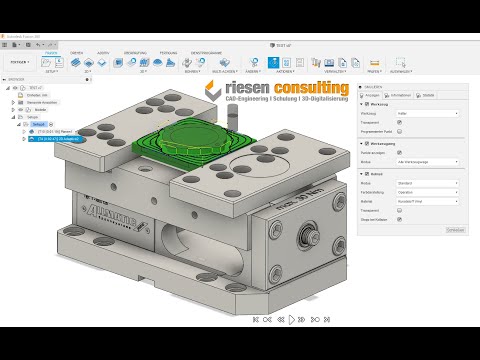Open the Statistik tab in Simulieren panel
The width and height of the screenshot is (480, 360).
(x=425, y=95)
